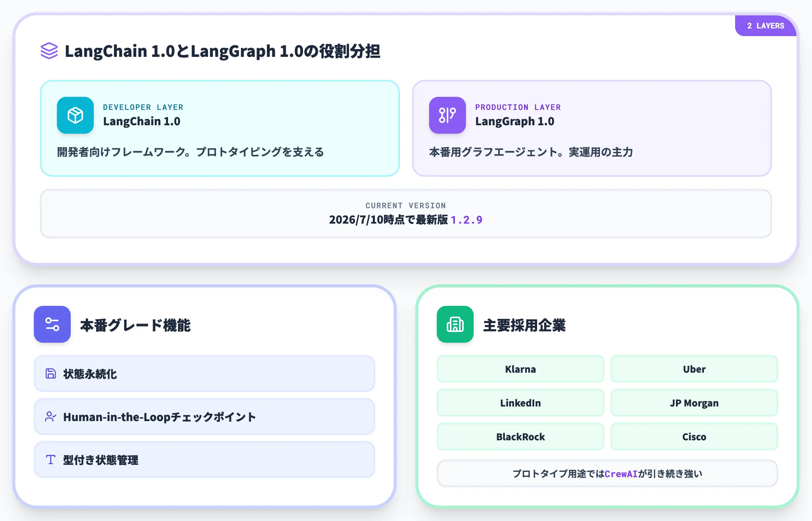812x521 pixels.
Task: Click the LangChain 1.0とLangGraph 1.0の役割分担 title
Action: click(x=223, y=51)
